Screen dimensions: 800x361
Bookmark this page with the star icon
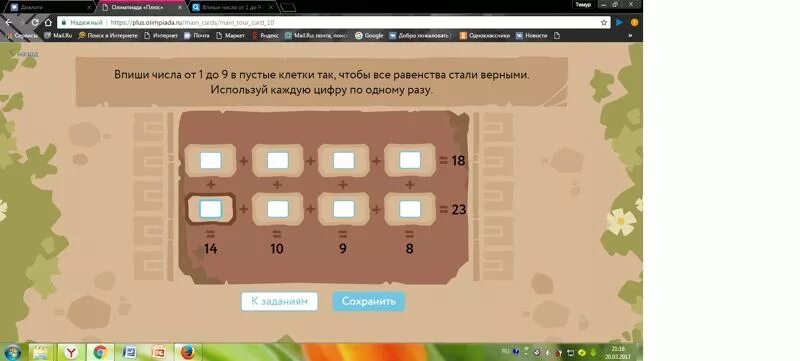pyautogui.click(x=604, y=22)
